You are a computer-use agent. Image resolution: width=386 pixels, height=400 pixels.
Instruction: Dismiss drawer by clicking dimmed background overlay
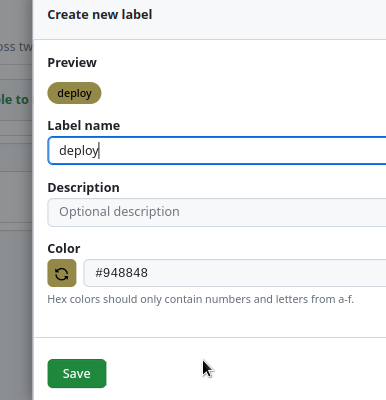click(x=16, y=300)
